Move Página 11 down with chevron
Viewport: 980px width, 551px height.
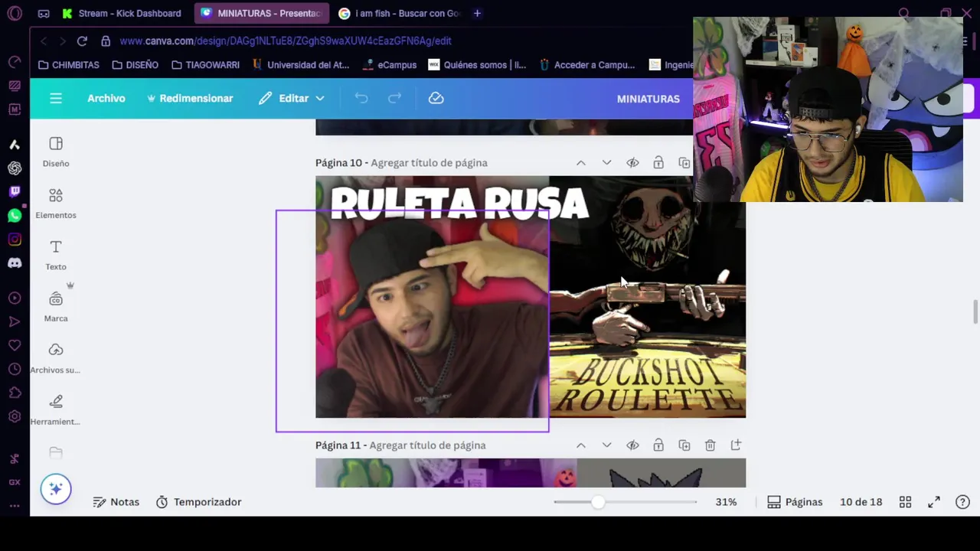[x=606, y=445]
